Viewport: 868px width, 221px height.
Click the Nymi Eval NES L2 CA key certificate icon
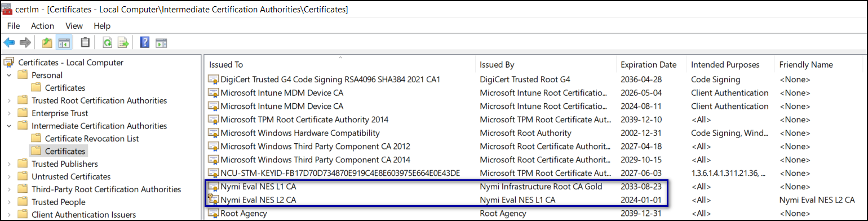coord(214,200)
